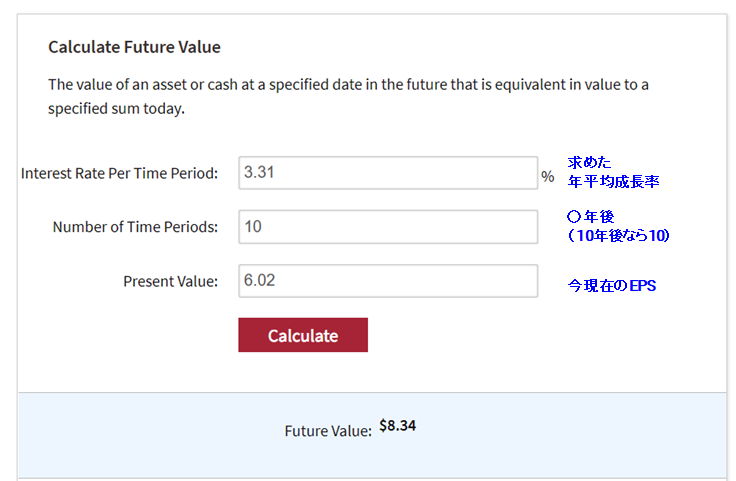
Task: Click the 'Present Value:' label text
Action: pyautogui.click(x=170, y=281)
